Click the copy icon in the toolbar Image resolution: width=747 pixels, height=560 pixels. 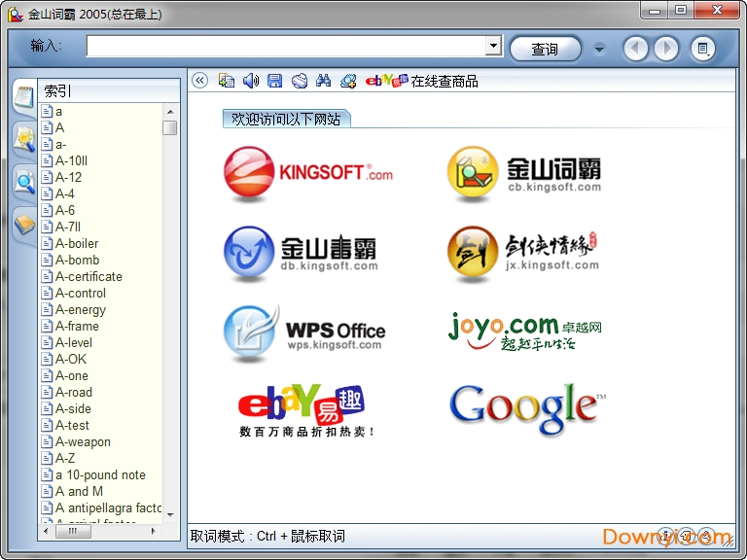227,81
